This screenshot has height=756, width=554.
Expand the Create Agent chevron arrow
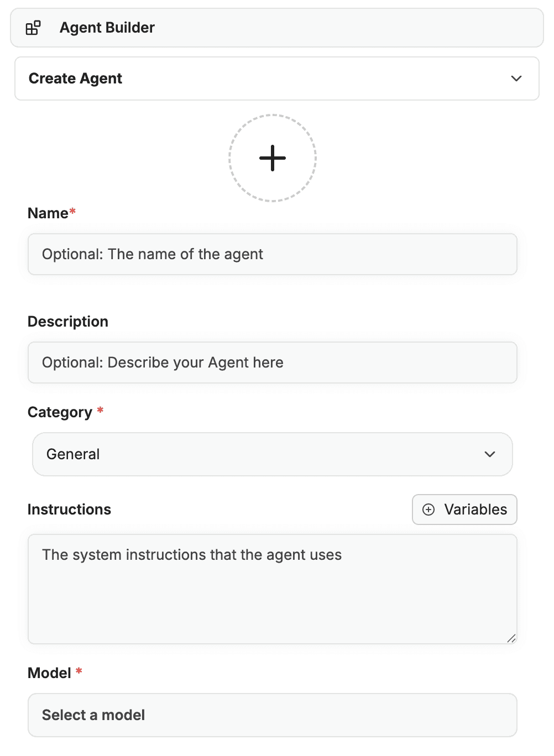(516, 78)
